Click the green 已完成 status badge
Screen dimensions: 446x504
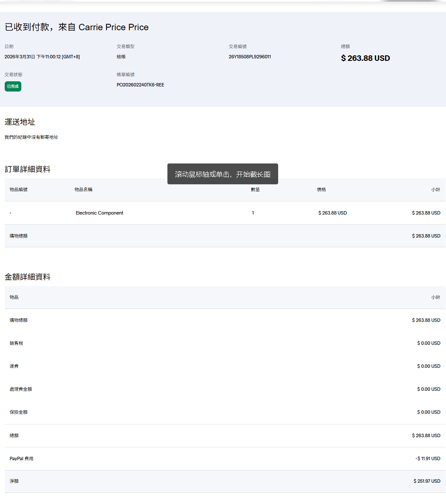[13, 86]
